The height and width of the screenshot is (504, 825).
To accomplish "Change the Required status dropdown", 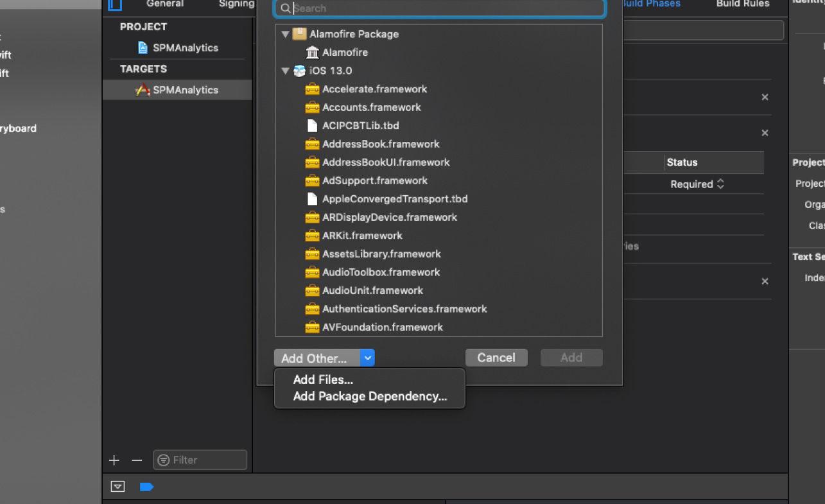I will point(697,184).
